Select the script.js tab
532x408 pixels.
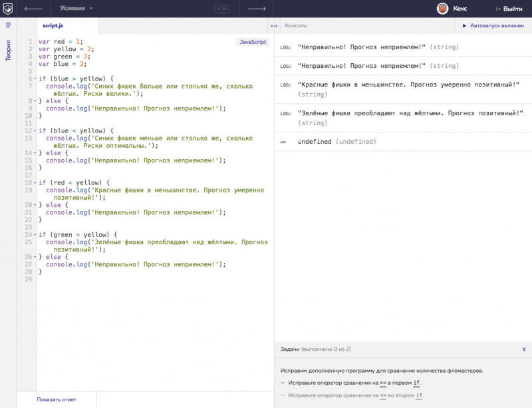click(x=53, y=26)
